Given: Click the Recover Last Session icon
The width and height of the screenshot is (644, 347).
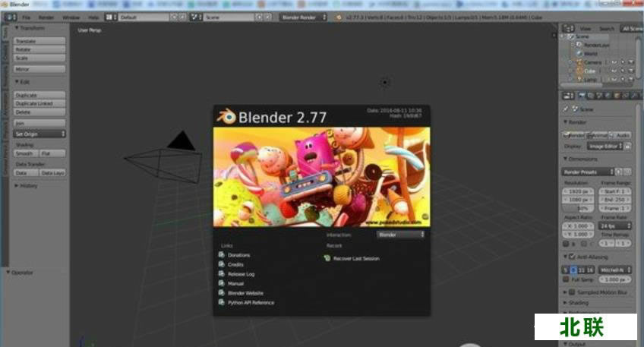Looking at the screenshot, I should (x=327, y=258).
